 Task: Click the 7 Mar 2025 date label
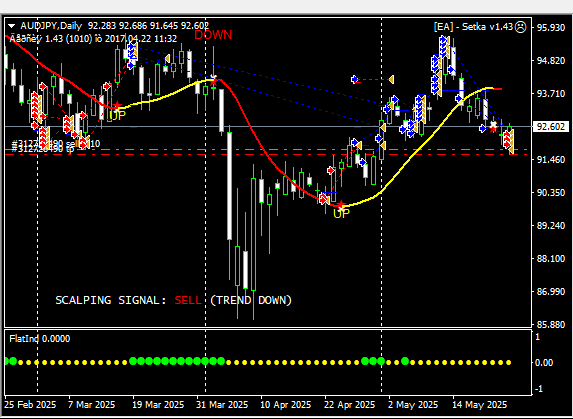[91, 405]
